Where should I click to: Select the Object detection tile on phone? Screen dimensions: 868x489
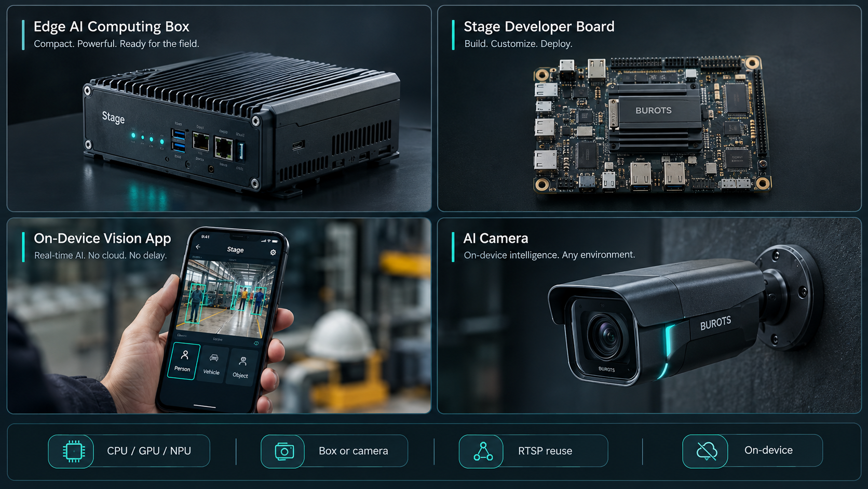point(241,367)
